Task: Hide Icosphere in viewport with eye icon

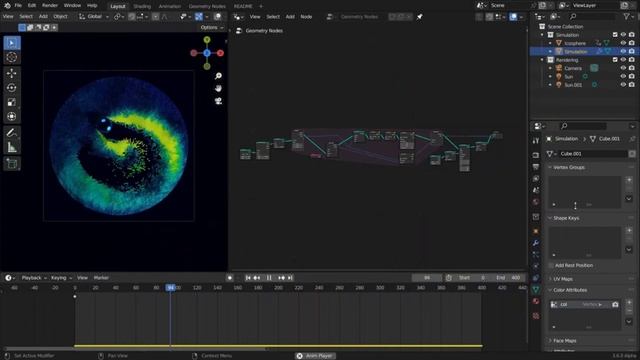Action: click(x=623, y=43)
